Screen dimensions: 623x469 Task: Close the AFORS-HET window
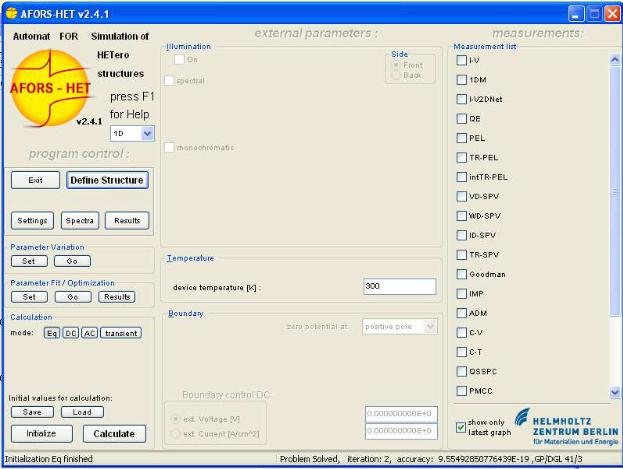pyautogui.click(x=612, y=14)
